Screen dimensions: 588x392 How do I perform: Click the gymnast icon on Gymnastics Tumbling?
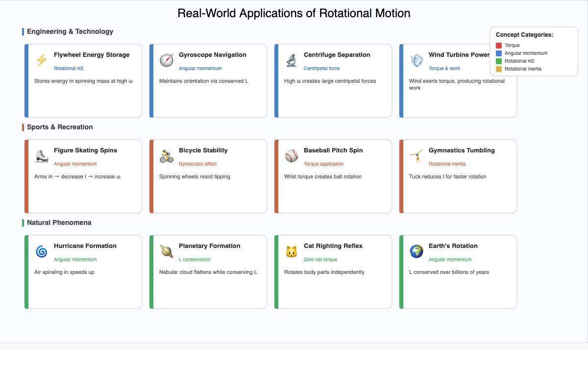(416, 155)
